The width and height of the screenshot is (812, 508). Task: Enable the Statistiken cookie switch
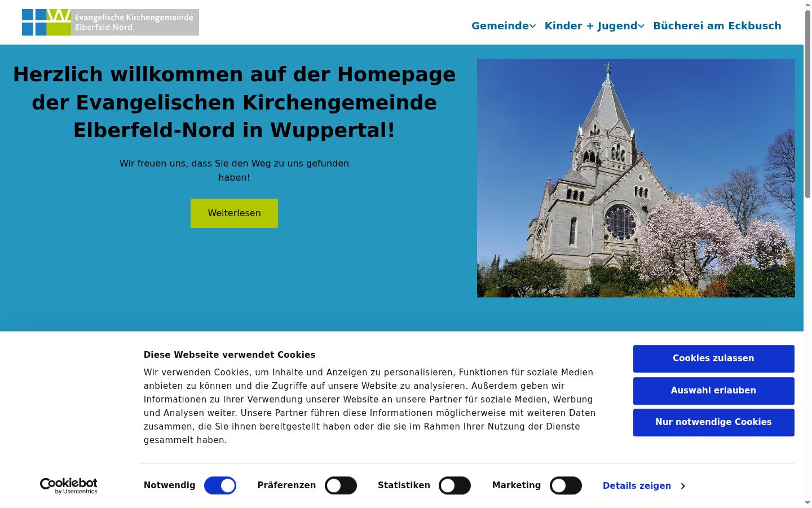pyautogui.click(x=454, y=485)
